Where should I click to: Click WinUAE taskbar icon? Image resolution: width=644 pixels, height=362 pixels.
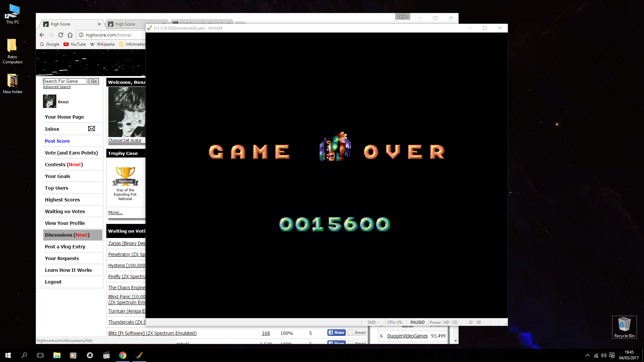[x=139, y=355]
